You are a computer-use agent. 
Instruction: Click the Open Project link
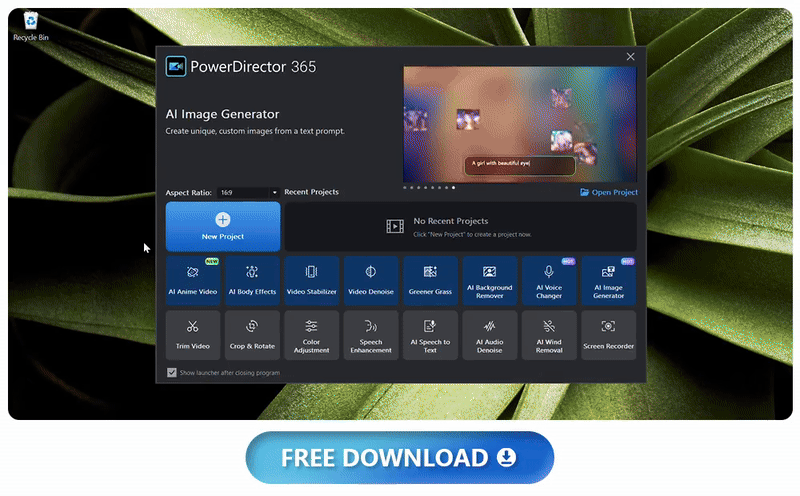pyautogui.click(x=609, y=192)
